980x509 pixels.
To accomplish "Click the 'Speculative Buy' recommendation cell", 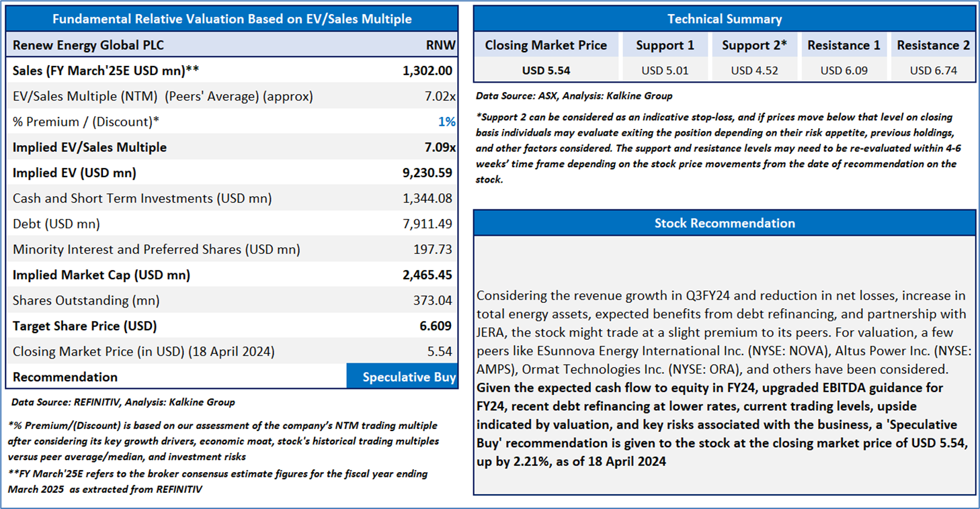I will [x=402, y=377].
